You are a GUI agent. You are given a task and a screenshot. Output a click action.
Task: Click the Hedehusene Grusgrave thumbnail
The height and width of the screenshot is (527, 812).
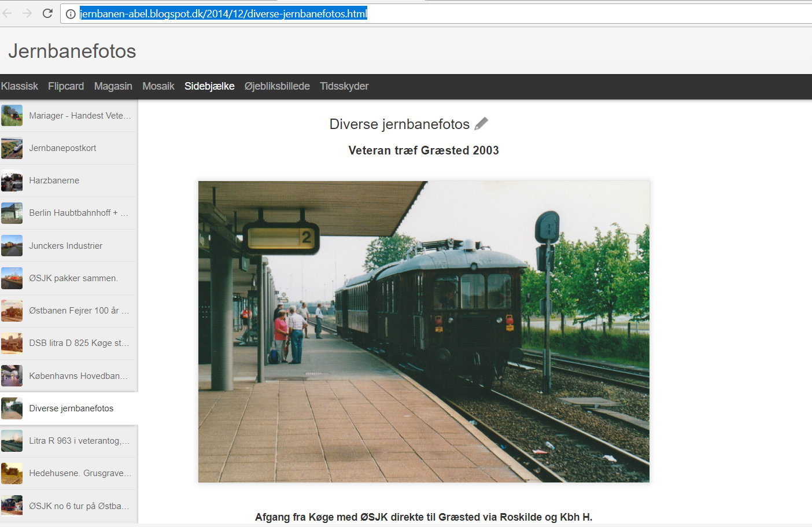[x=12, y=473]
